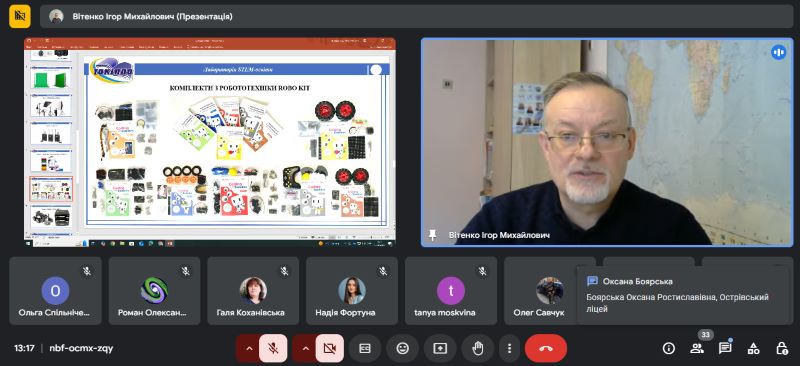This screenshot has width=800, height=366.
Task: Open the video settings chevron
Action: 306,348
